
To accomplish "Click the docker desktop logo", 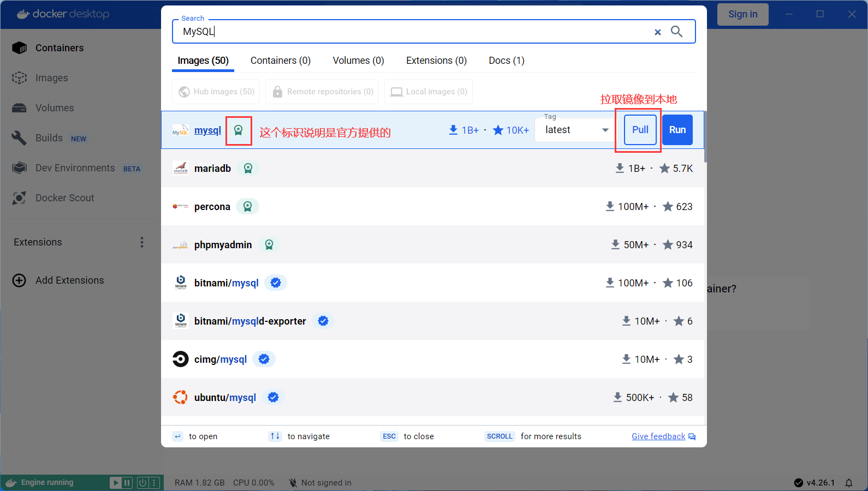I will point(63,14).
